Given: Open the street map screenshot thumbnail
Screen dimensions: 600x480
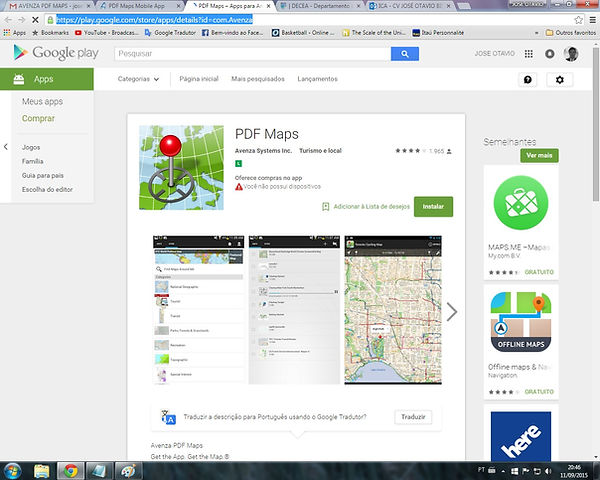Looking at the screenshot, I should coord(393,310).
